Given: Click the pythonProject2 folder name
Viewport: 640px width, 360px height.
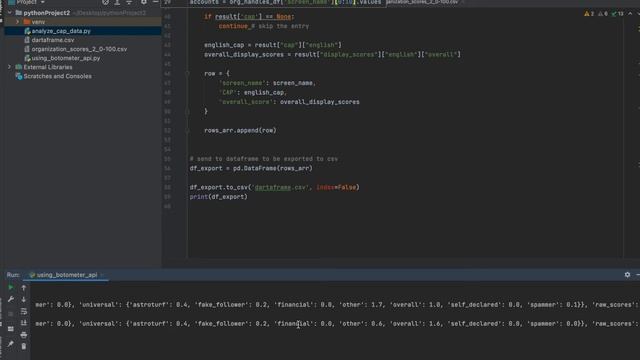Looking at the screenshot, I should [x=47, y=13].
